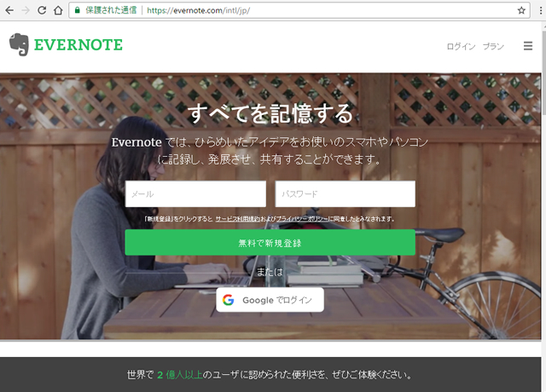
Task: Reload the page with refresh icon
Action: pyautogui.click(x=42, y=10)
